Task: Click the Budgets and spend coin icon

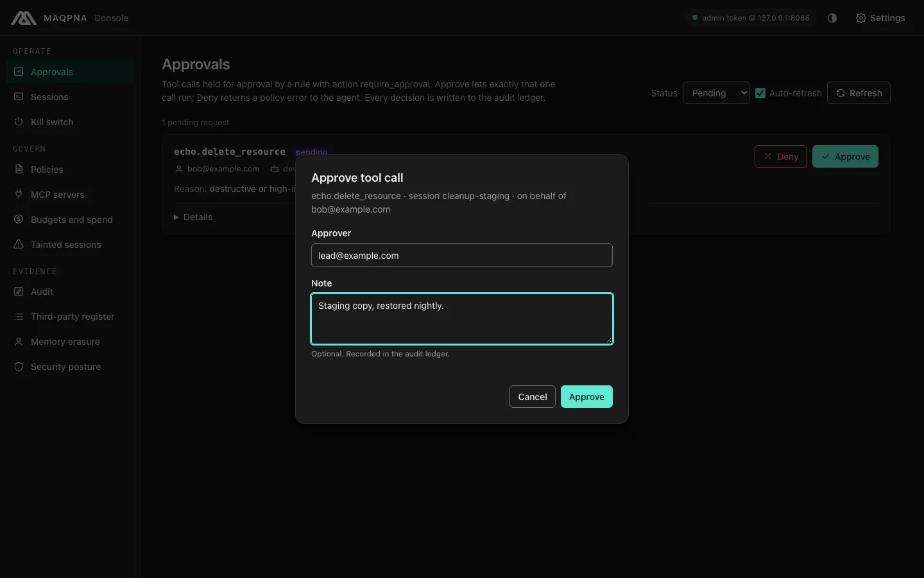Action: [19, 220]
